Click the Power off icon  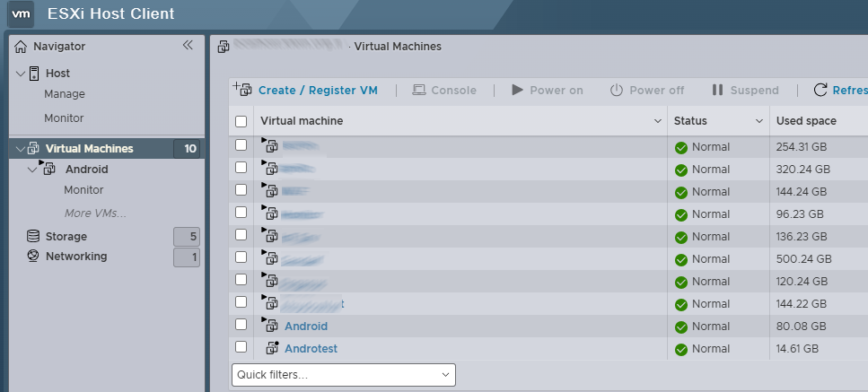click(x=616, y=90)
